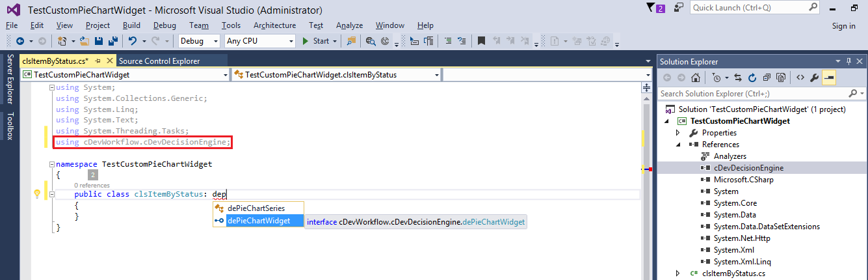The image size is (868, 280).
Task: Collapse the TestCustomPieChartWidget project node
Action: [x=666, y=121]
